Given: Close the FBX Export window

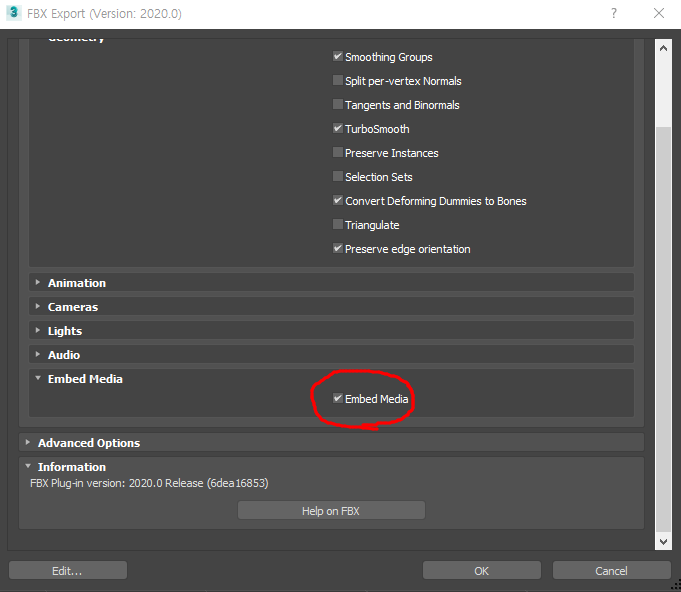Looking at the screenshot, I should pos(659,13).
